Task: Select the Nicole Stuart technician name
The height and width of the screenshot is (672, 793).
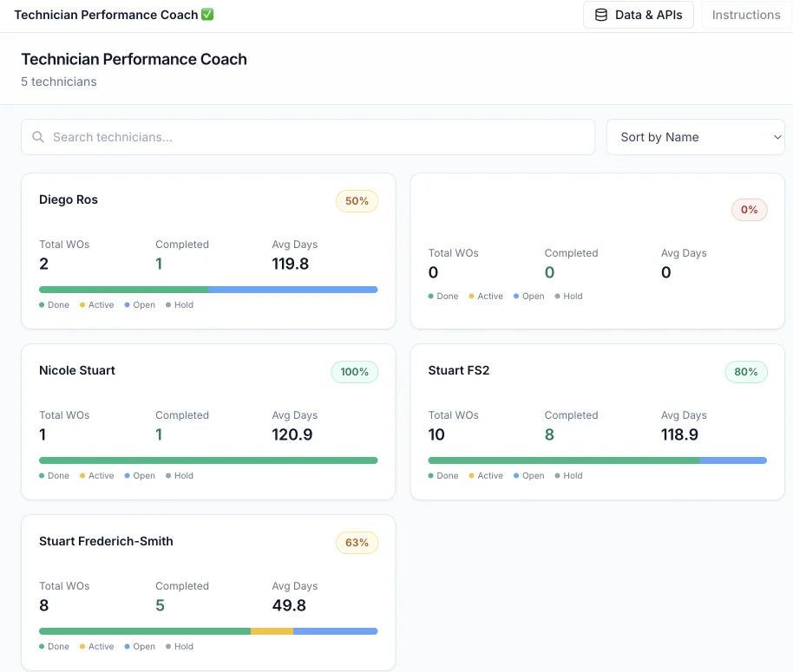Action: [x=77, y=370]
